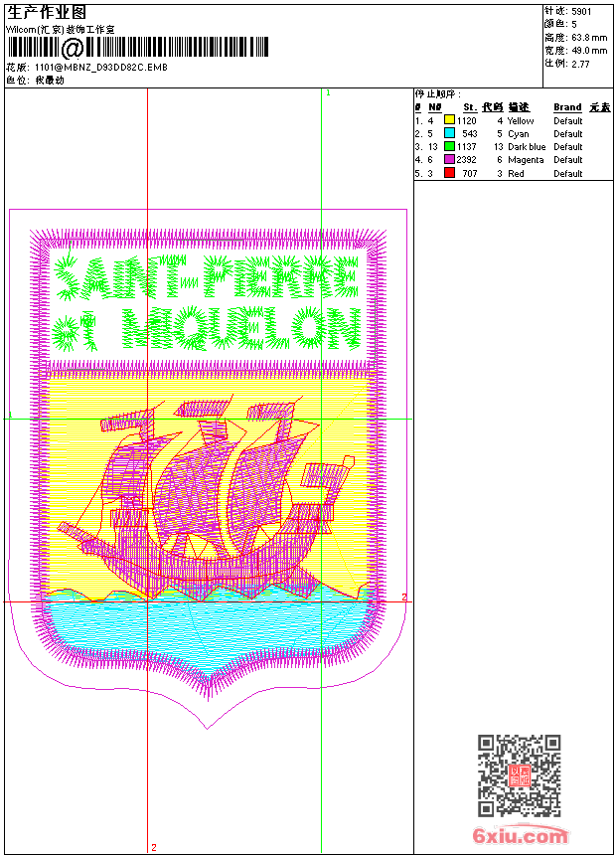Select the height value '63.8 mm'
Screen dimensions: 616x855
pyautogui.click(x=589, y=38)
